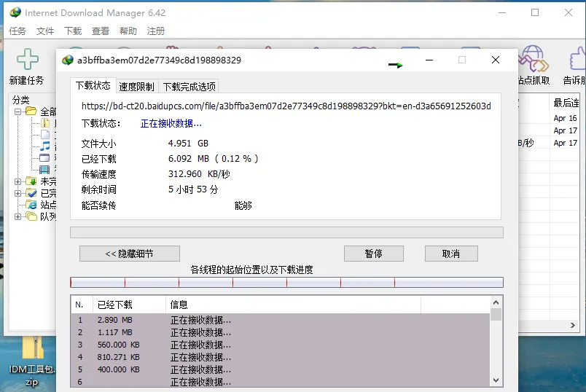This screenshot has width=586, height=392.
Task: Open the 查看 (View) menu
Action: click(x=101, y=31)
